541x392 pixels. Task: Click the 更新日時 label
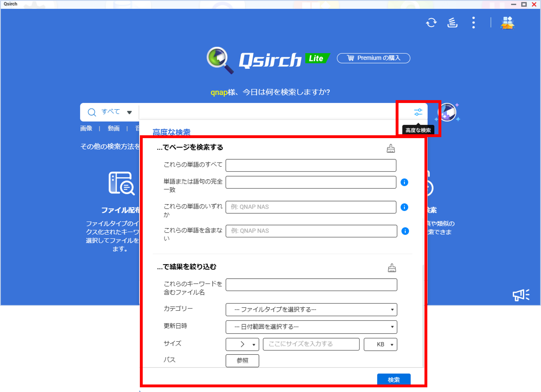175,326
